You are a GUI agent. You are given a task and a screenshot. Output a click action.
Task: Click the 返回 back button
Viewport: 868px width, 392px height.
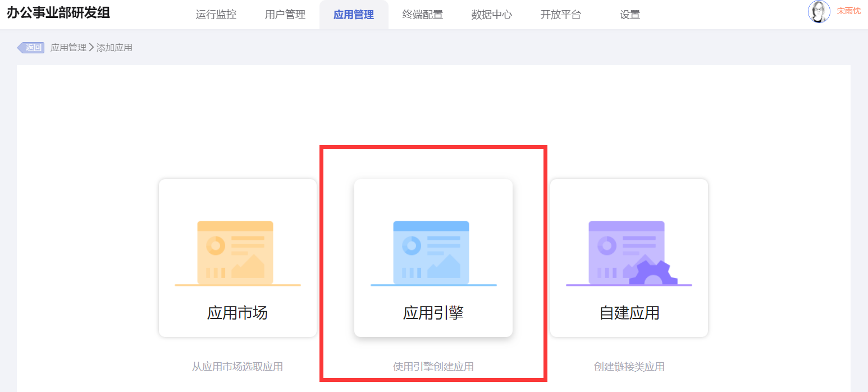coord(31,48)
